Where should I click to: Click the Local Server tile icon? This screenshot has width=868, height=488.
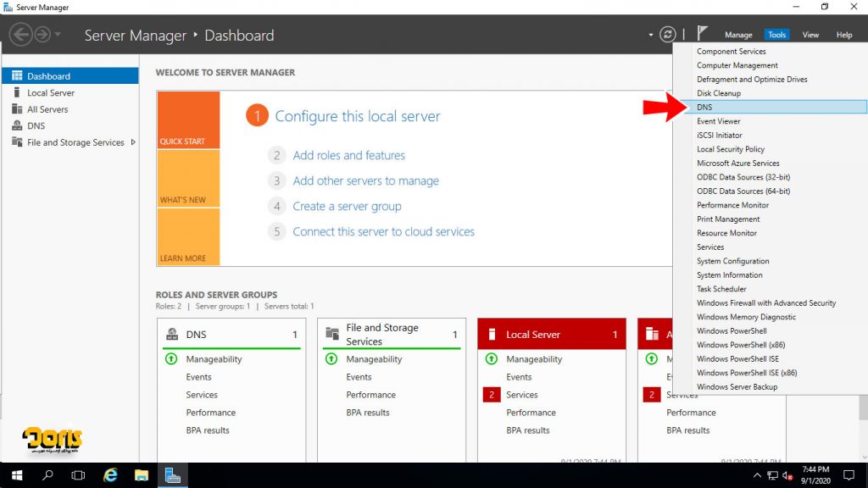[x=492, y=334]
